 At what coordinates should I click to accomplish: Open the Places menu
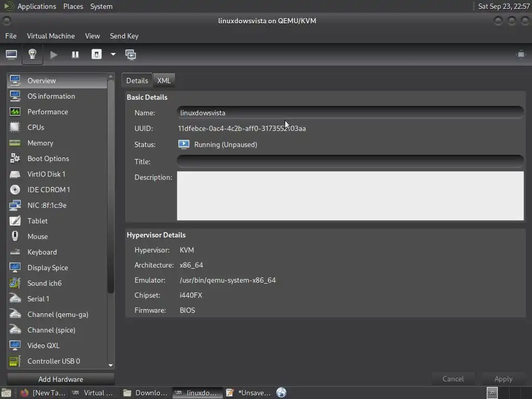coord(73,6)
